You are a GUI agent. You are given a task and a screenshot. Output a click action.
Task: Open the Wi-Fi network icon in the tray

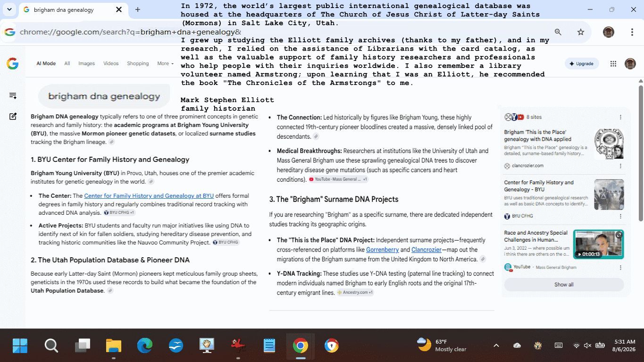[576, 345]
